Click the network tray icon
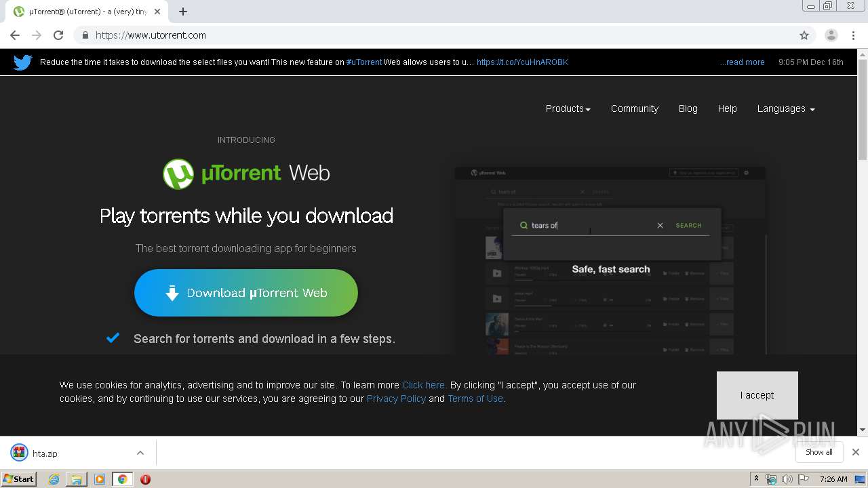This screenshot has width=868, height=488. tap(771, 479)
